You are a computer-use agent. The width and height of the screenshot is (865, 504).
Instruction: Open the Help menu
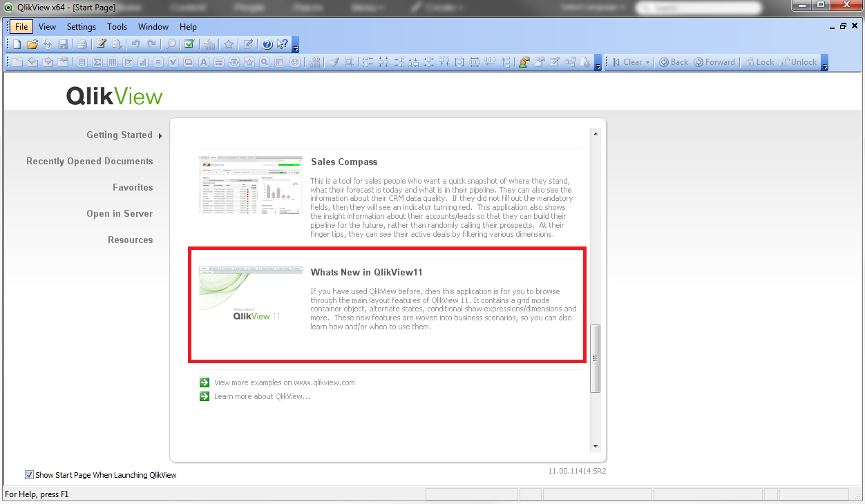(x=188, y=27)
